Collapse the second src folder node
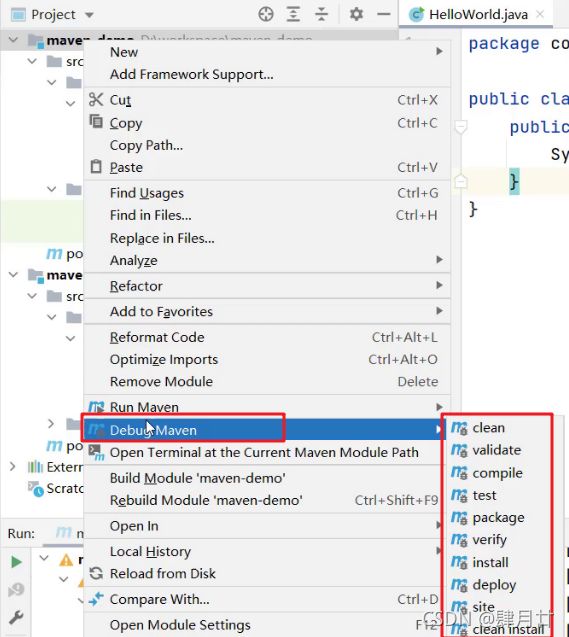 pyautogui.click(x=32, y=296)
